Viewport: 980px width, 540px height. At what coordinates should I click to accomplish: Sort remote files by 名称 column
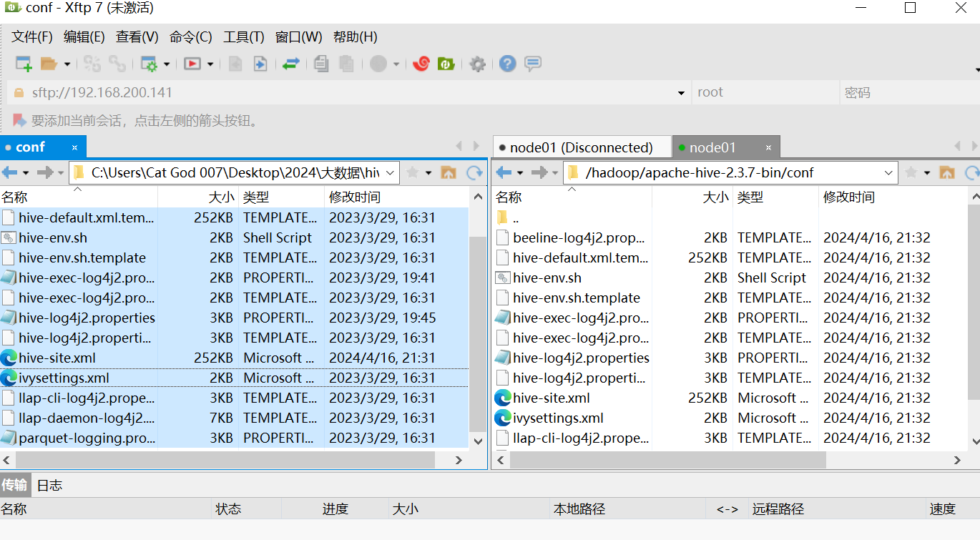point(572,197)
